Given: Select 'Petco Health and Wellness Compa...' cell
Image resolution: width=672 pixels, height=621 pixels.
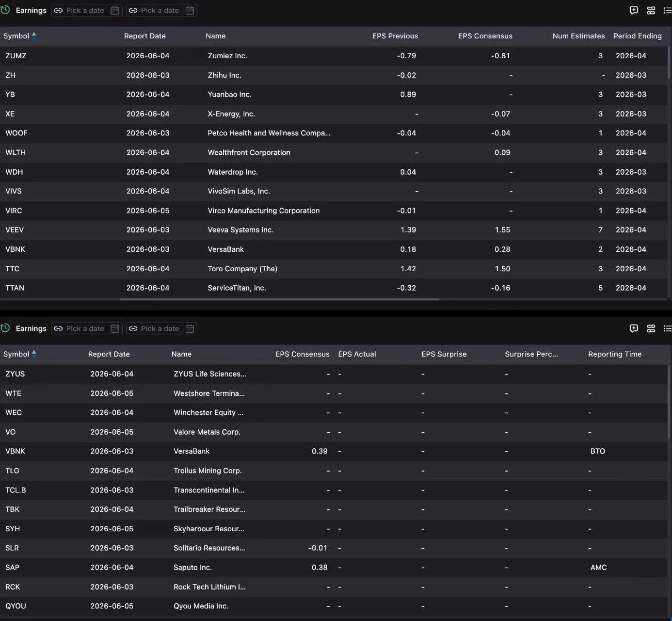Looking at the screenshot, I should [x=269, y=133].
